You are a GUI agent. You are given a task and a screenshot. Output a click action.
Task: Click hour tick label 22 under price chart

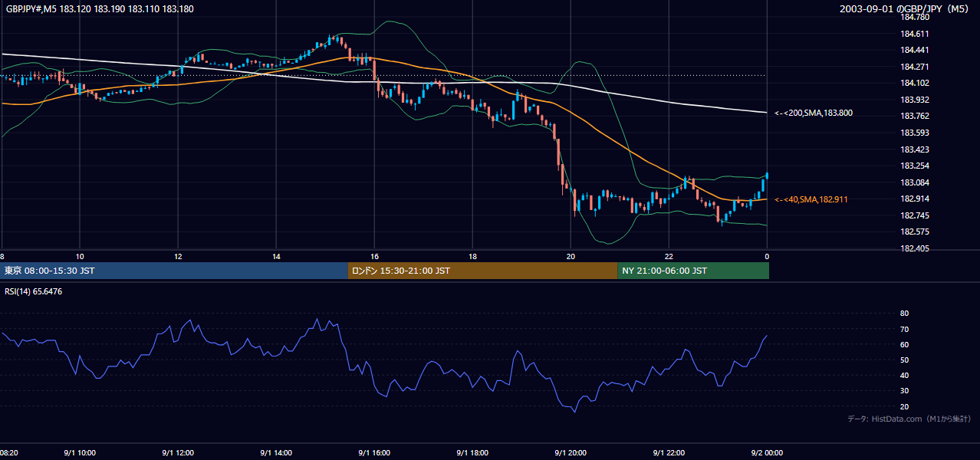(x=669, y=256)
